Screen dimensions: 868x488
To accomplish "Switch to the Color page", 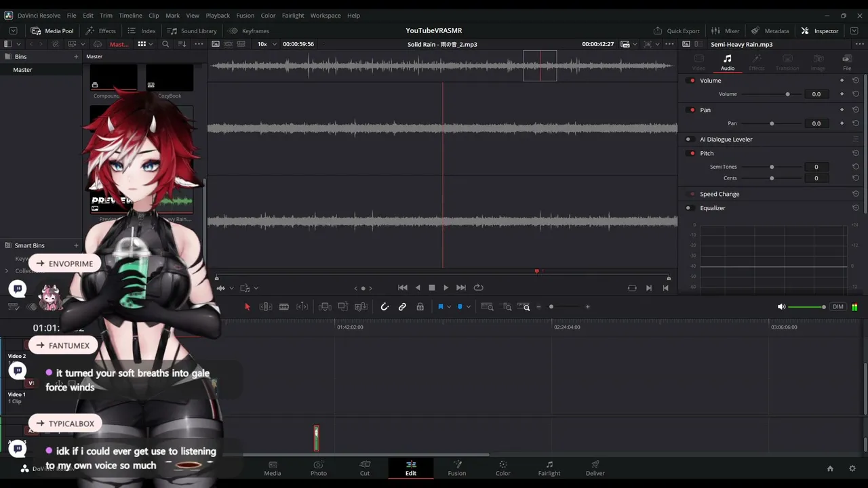I will click(x=502, y=468).
